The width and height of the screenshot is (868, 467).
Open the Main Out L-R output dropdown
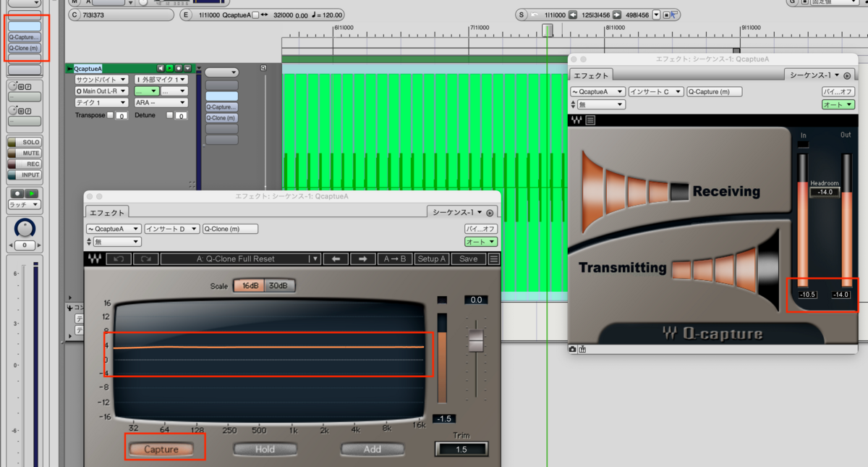point(101,91)
